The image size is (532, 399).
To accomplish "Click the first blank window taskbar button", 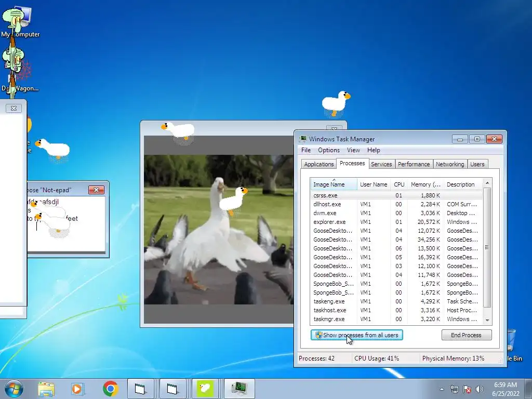I will 140,389.
